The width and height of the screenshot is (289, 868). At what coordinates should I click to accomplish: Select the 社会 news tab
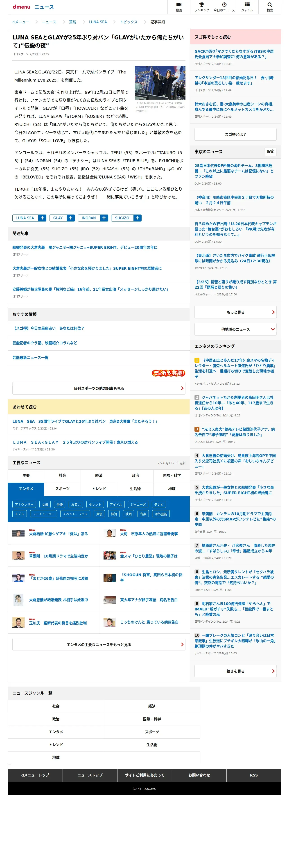tap(62, 476)
